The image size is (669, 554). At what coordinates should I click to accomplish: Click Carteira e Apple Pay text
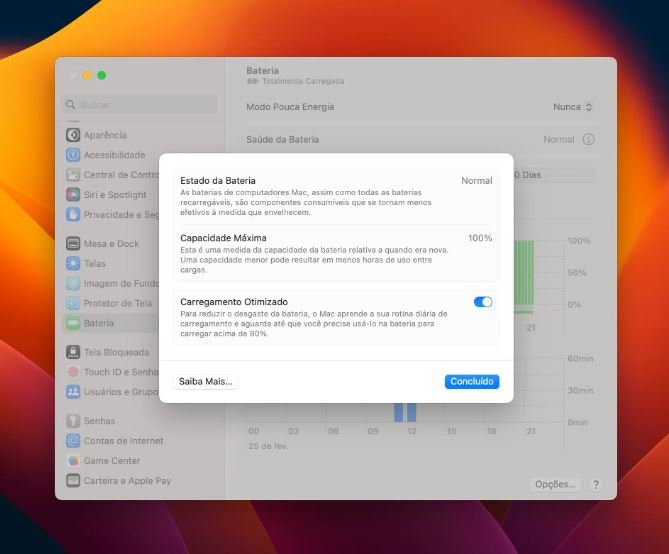pos(127,481)
